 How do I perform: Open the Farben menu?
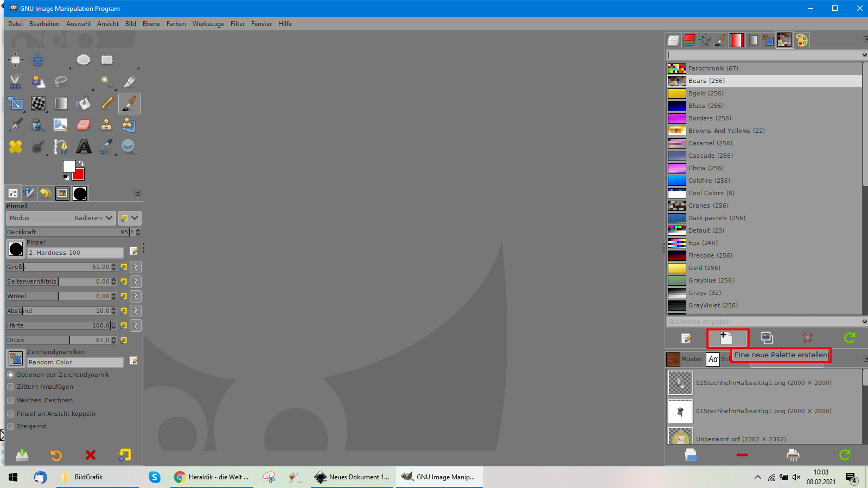tap(176, 24)
